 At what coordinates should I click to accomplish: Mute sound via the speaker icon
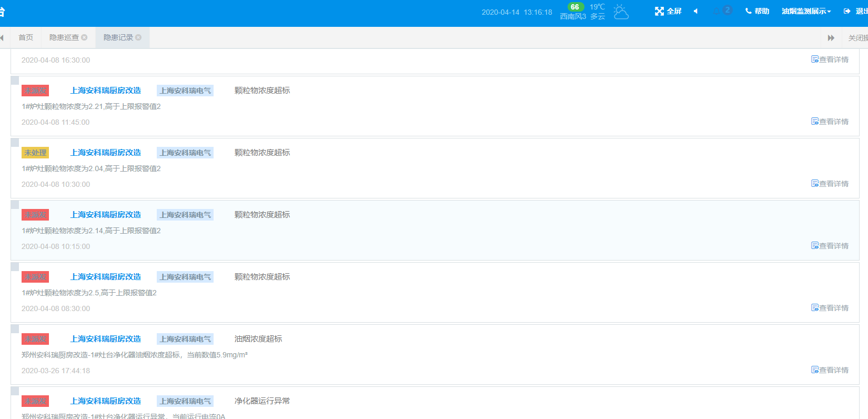(x=695, y=11)
